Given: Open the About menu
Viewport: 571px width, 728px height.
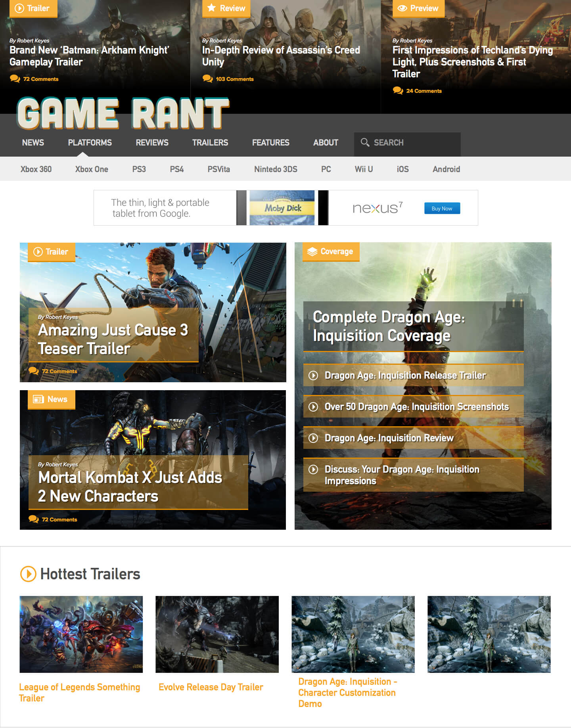Looking at the screenshot, I should 326,142.
